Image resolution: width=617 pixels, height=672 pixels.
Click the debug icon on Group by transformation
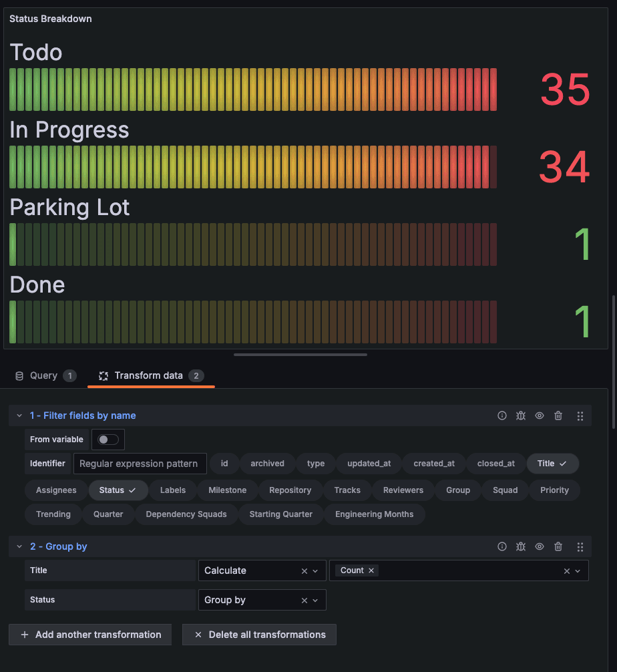521,546
